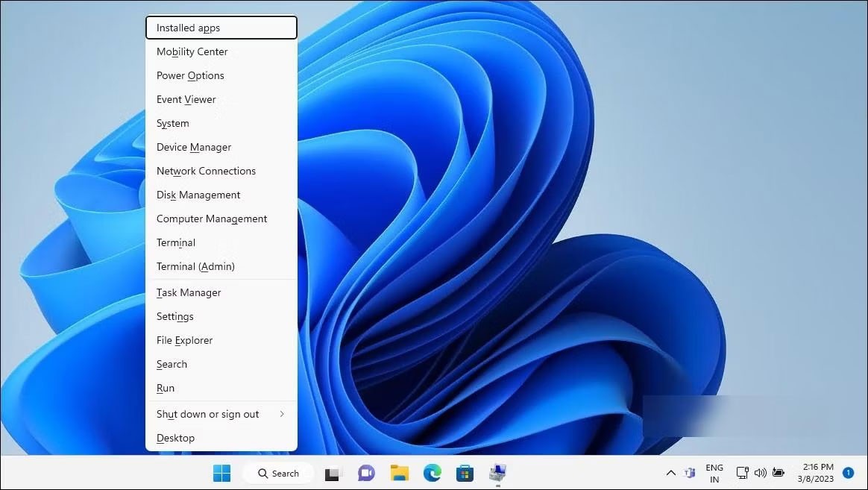Viewport: 868px width, 490px height.
Task: Open the Microsoft Store taskbar icon
Action: (465, 473)
